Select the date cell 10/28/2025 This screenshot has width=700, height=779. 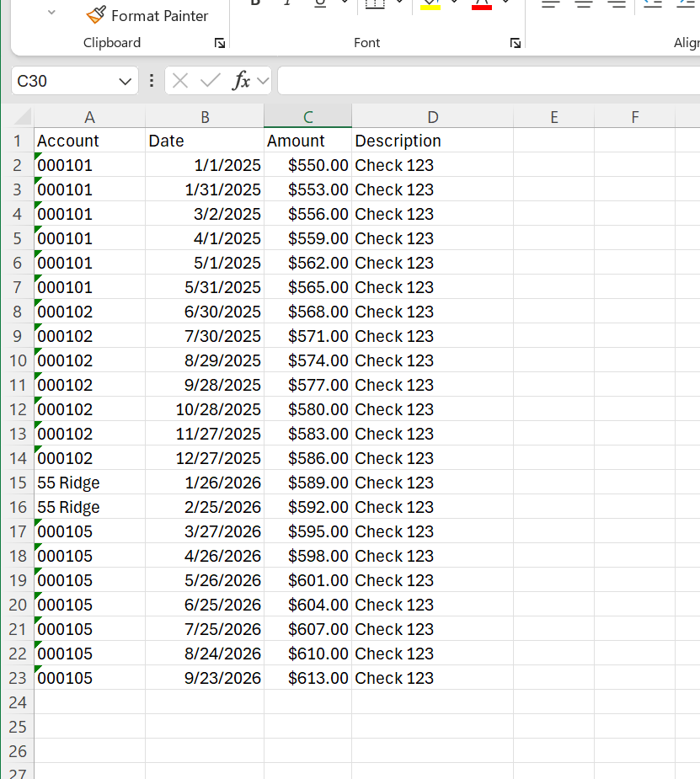coord(205,409)
